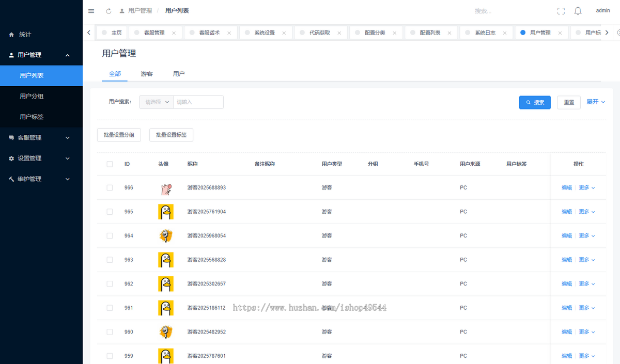
Task: Open 更多 dropdown for user 961
Action: point(587,308)
